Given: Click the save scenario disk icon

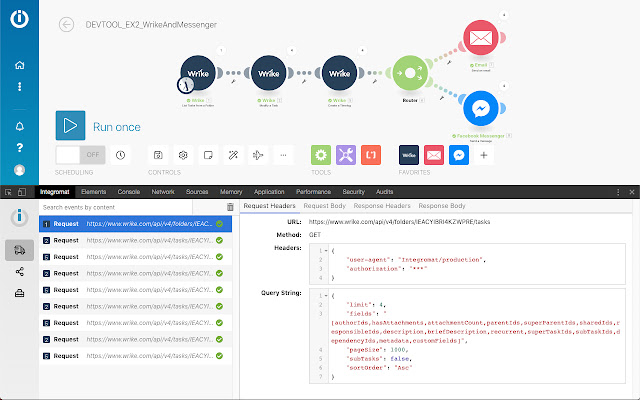Looking at the screenshot, I should (x=159, y=155).
